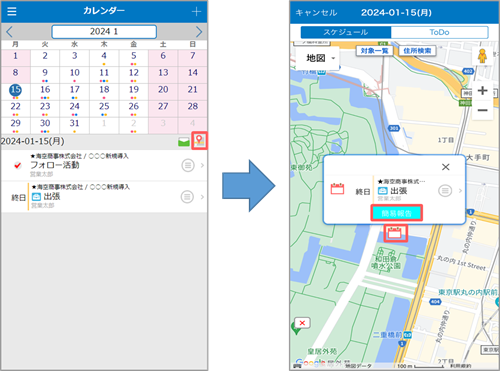Click the 簡易報告 button
Viewport: 500px width, 371px height.
(397, 213)
